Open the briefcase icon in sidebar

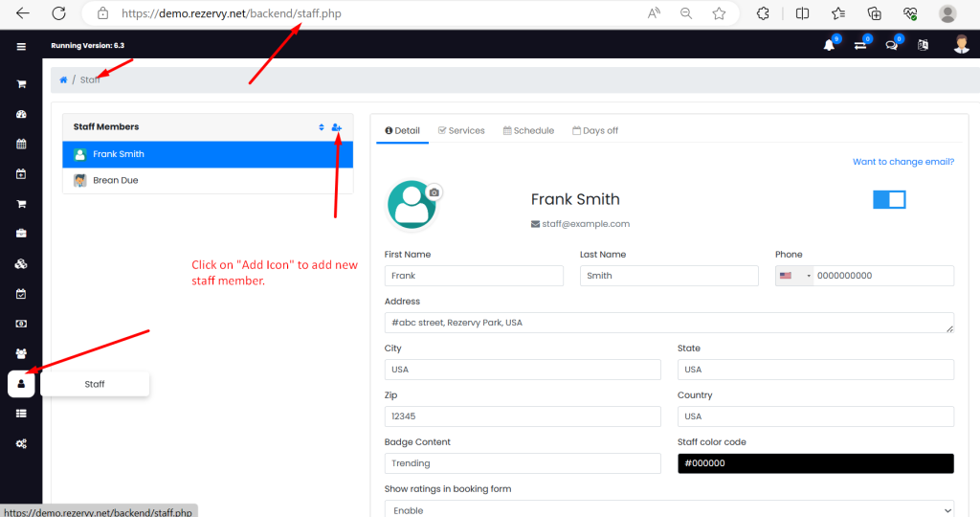point(21,234)
